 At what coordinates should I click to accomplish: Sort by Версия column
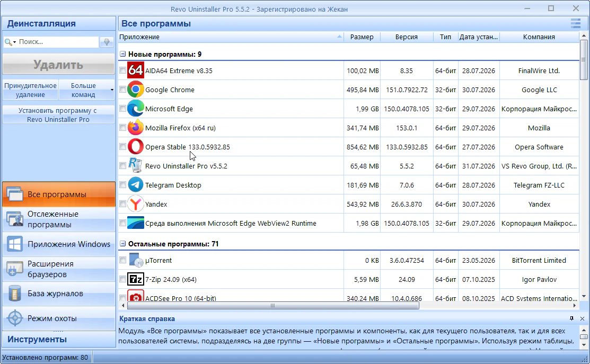coord(407,37)
